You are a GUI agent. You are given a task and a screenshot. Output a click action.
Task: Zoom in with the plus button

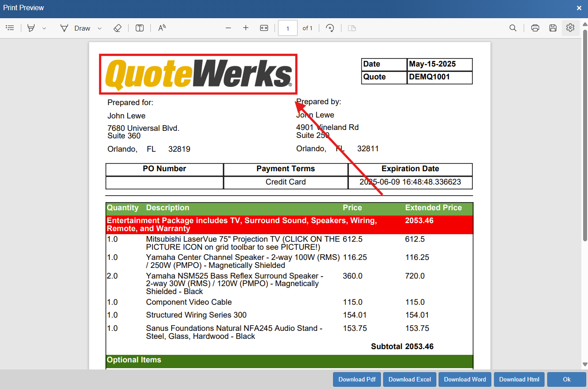tap(246, 28)
